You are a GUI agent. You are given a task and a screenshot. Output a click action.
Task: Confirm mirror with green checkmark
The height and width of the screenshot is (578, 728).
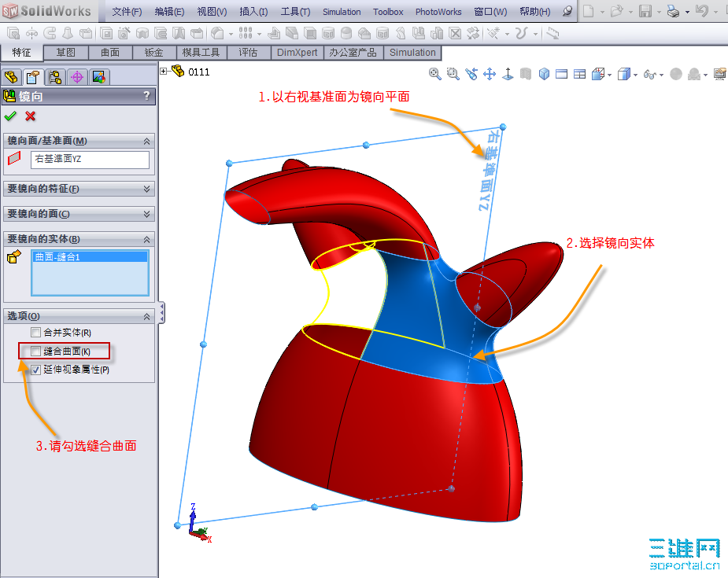[x=10, y=116]
